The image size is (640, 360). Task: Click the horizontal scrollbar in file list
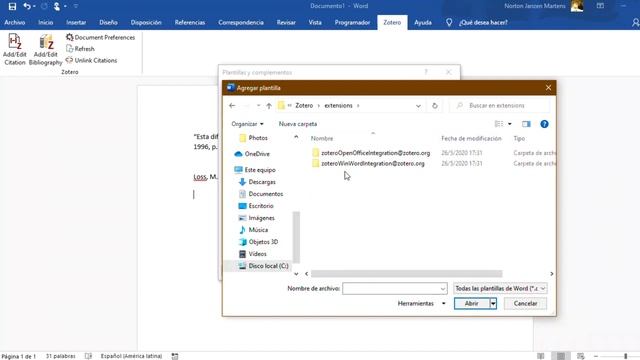click(407, 273)
